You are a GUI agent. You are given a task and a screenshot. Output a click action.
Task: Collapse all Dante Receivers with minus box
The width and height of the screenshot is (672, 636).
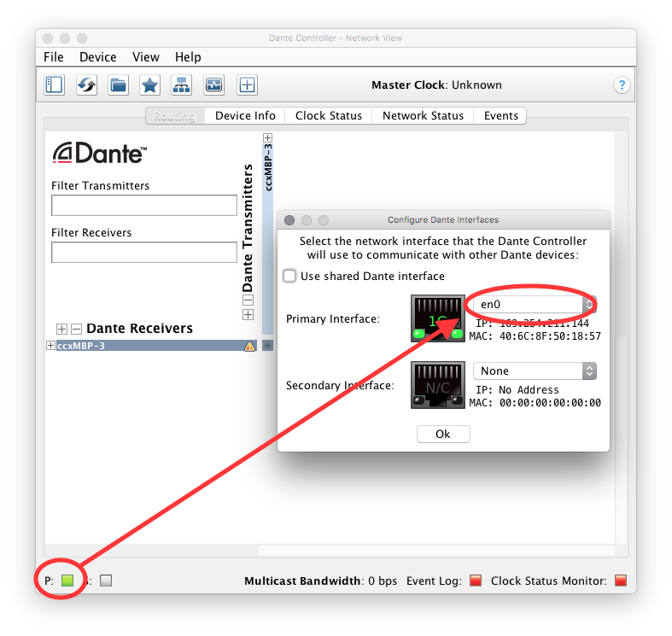click(x=76, y=329)
